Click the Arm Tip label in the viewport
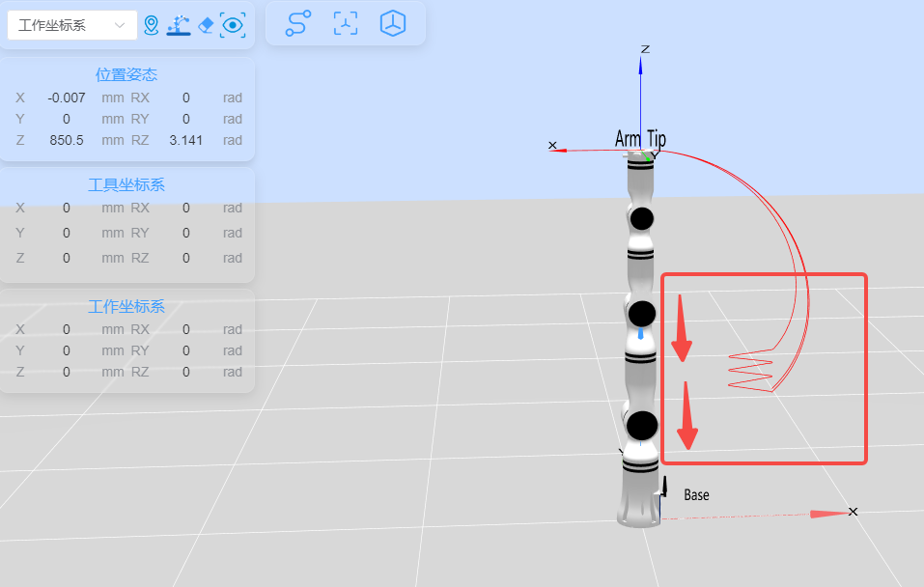 point(640,139)
